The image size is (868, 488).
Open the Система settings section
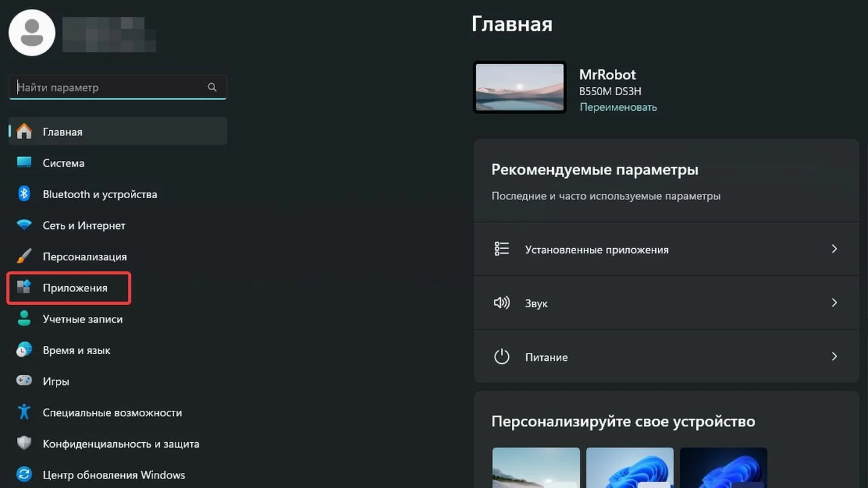[x=118, y=163]
